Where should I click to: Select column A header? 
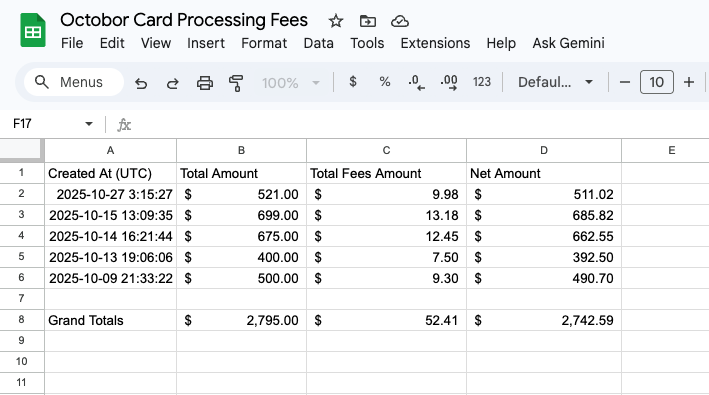tap(110, 150)
